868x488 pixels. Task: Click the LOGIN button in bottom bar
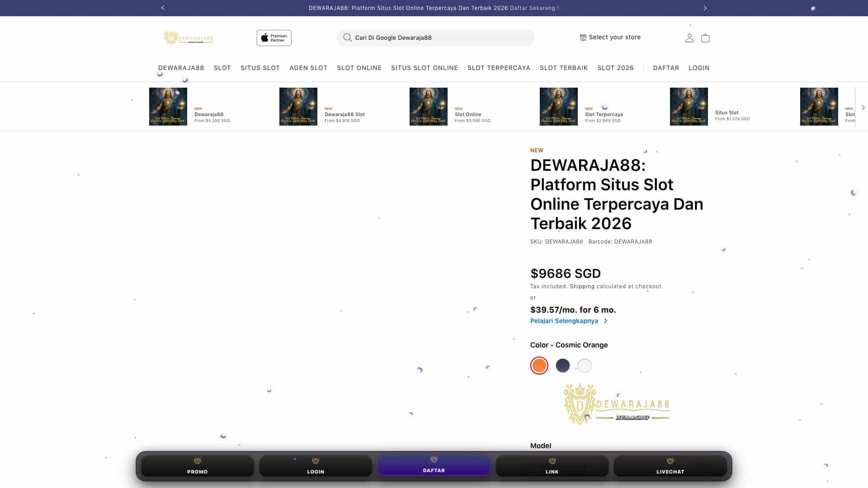coord(316,466)
